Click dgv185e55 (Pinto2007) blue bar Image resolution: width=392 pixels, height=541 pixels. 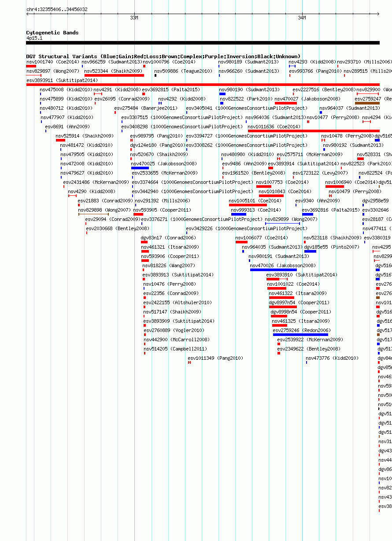[310, 251]
